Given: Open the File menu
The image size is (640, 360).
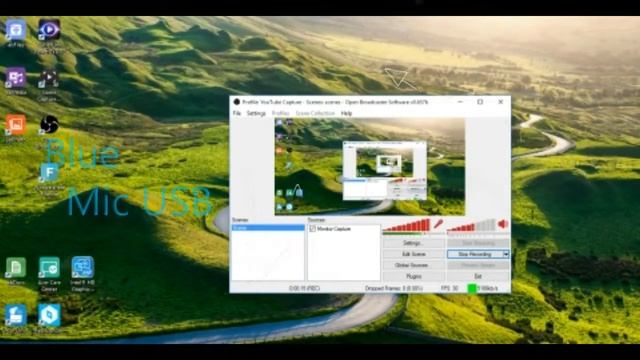Looking at the screenshot, I should coord(237,113).
